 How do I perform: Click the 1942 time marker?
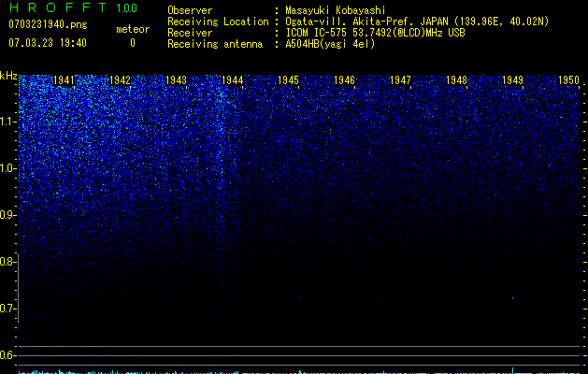point(120,80)
